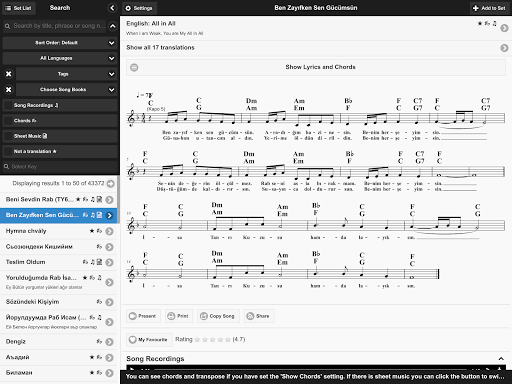Click the Print icon button
This screenshot has height=384, width=512.
pos(178,316)
